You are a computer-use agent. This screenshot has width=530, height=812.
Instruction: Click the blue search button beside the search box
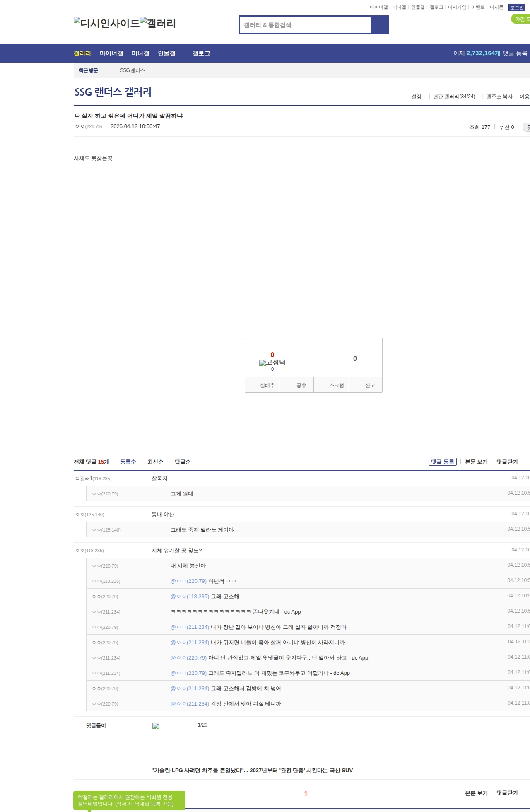(x=380, y=25)
